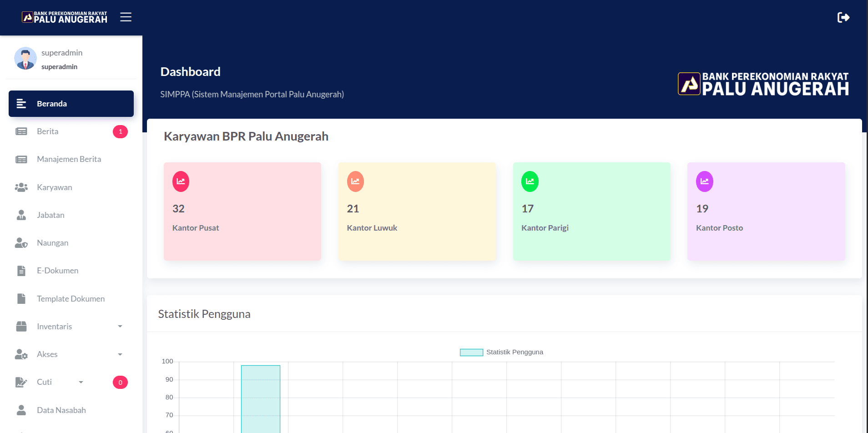This screenshot has height=433, width=868.
Task: Expand the Inventaris submenu
Action: pos(120,326)
